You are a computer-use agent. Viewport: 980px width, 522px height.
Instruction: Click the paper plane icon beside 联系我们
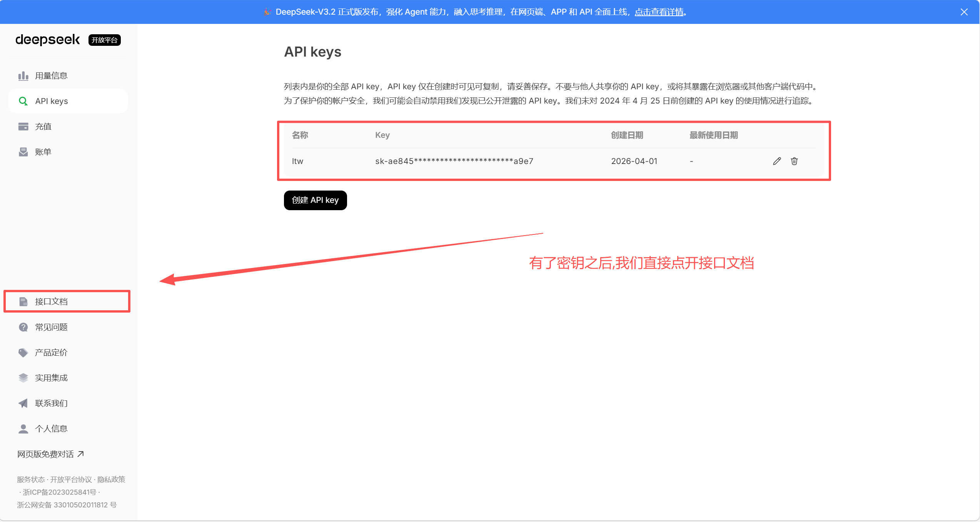pyautogui.click(x=23, y=403)
